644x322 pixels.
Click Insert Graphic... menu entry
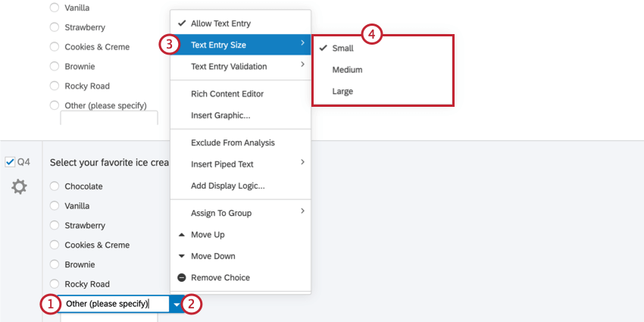tap(241, 115)
